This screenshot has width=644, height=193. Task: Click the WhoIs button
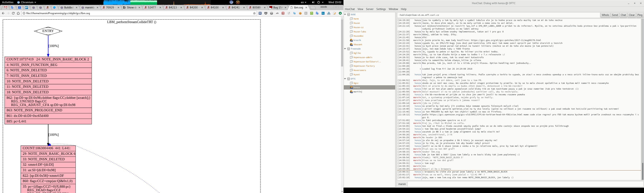pyautogui.click(x=605, y=15)
